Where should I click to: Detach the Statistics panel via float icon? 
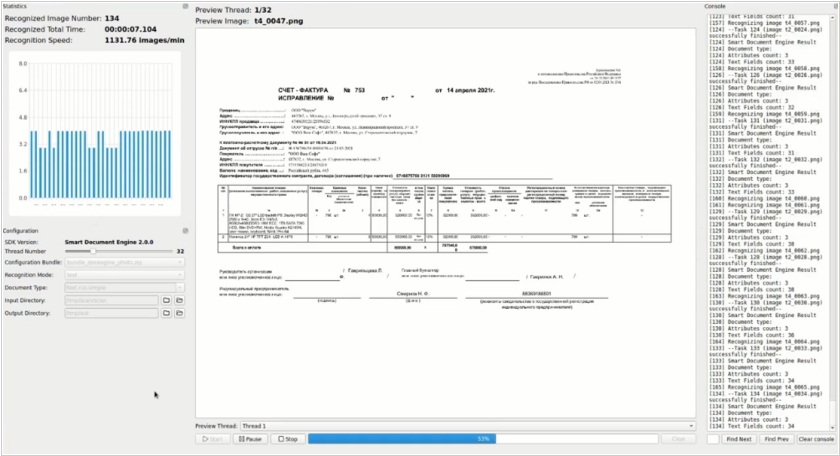point(184,6)
